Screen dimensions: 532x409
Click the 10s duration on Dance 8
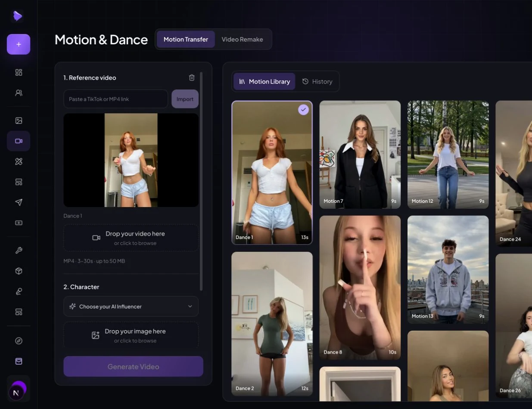point(392,352)
